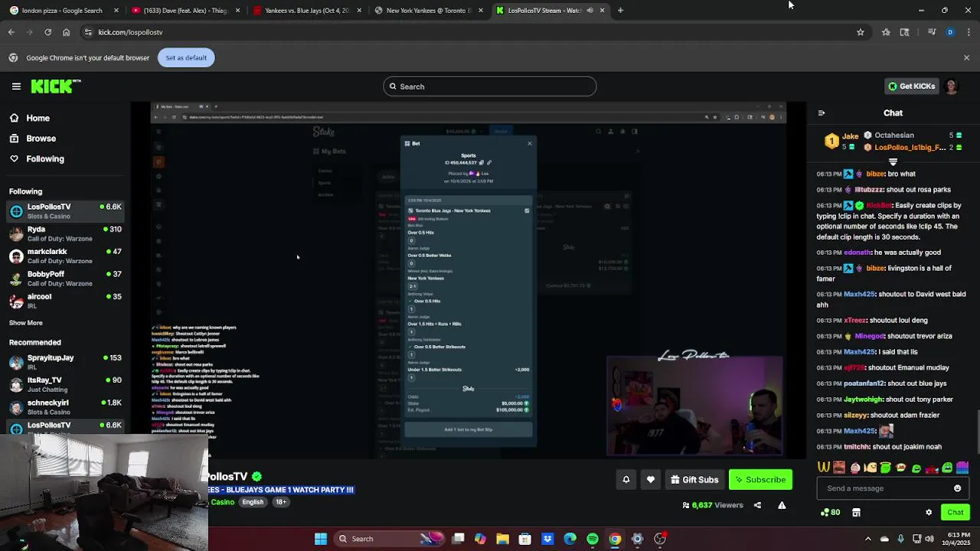Open the ItsRay_TV recommended channel
The height and width of the screenshot is (551, 980).
click(x=65, y=384)
